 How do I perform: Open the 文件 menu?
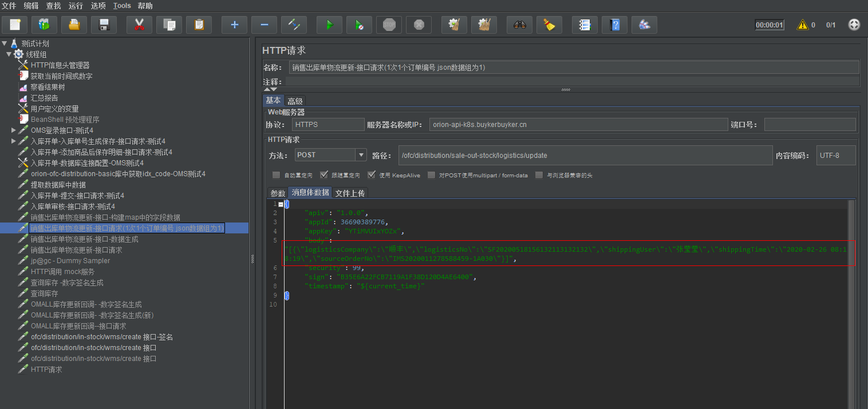9,6
